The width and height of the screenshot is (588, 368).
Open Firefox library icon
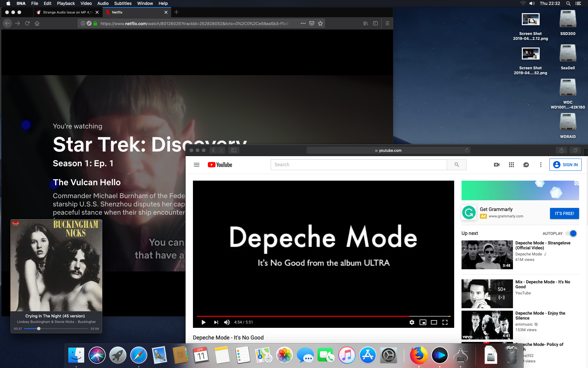coord(366,23)
